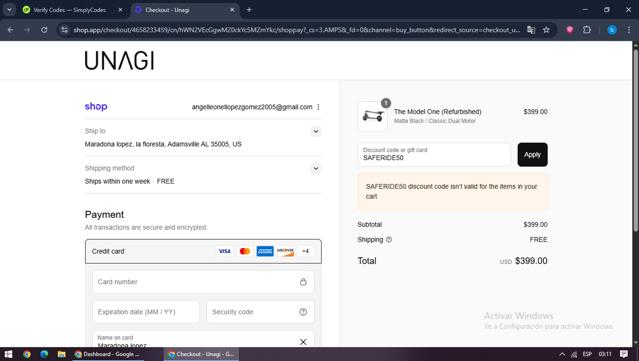
Task: Expand the Ship to section
Action: pyautogui.click(x=316, y=131)
